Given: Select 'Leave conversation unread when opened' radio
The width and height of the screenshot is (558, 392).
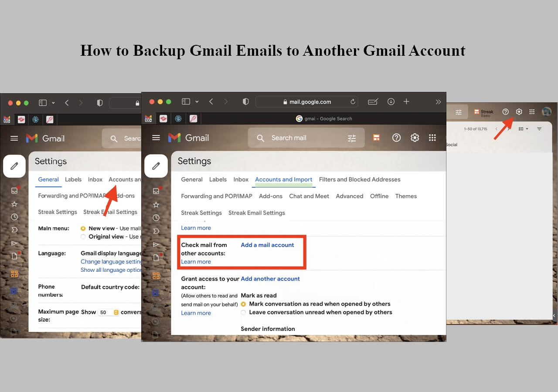Looking at the screenshot, I should click(x=243, y=312).
